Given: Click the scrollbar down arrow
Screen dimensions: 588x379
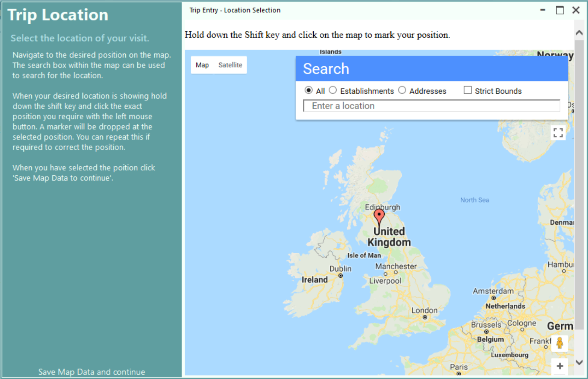Looking at the screenshot, I should [x=579, y=362].
